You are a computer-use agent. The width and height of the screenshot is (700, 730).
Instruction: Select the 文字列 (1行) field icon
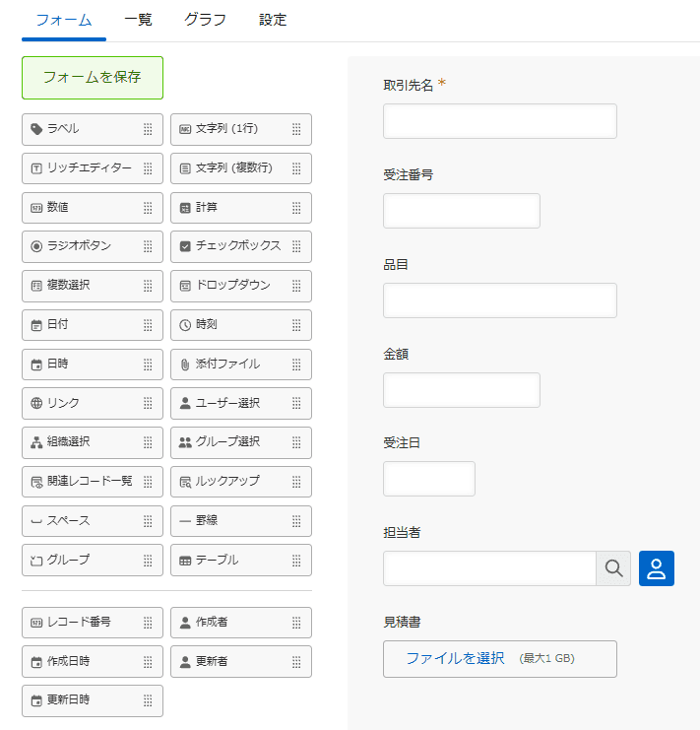click(x=185, y=129)
